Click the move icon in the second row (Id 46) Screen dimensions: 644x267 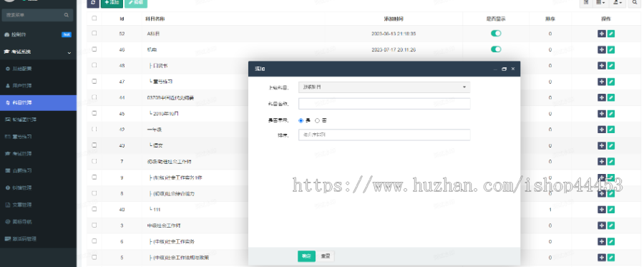[x=602, y=49]
